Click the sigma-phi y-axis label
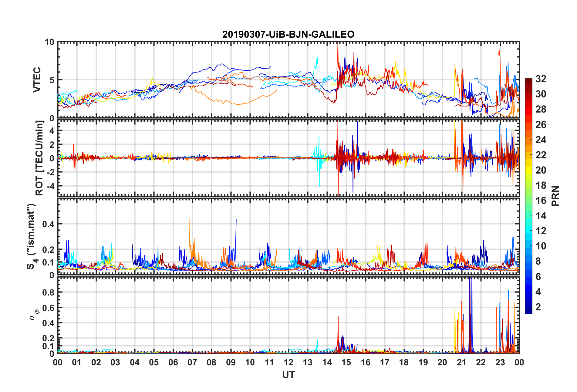Screen dimensions: 577x392 tap(34, 315)
